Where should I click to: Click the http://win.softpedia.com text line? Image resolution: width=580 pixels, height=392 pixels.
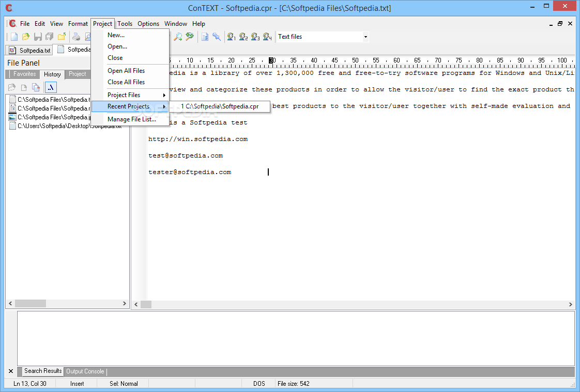198,139
